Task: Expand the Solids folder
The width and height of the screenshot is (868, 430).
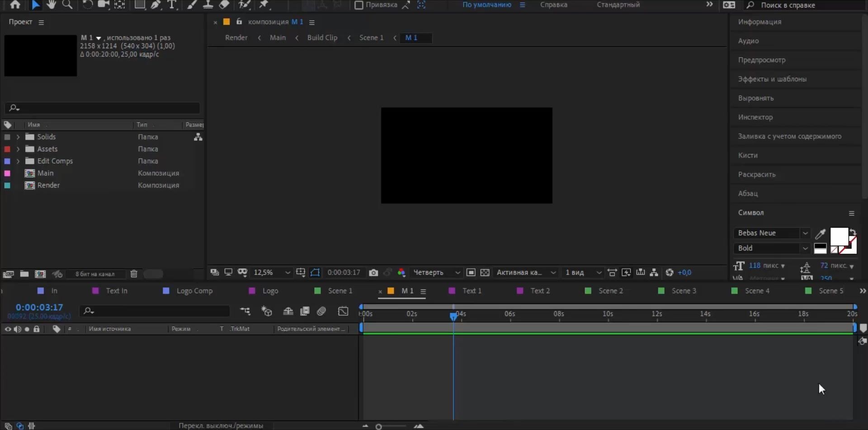Action: click(18, 137)
